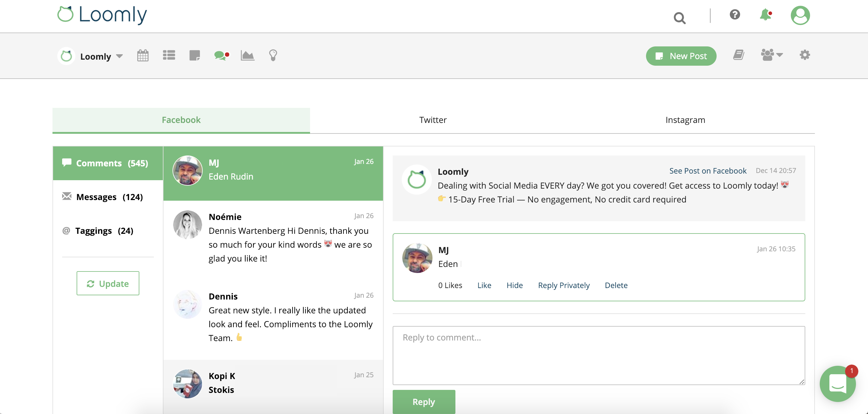The width and height of the screenshot is (868, 414).
Task: Select Messages (124) in the sidebar
Action: [102, 197]
